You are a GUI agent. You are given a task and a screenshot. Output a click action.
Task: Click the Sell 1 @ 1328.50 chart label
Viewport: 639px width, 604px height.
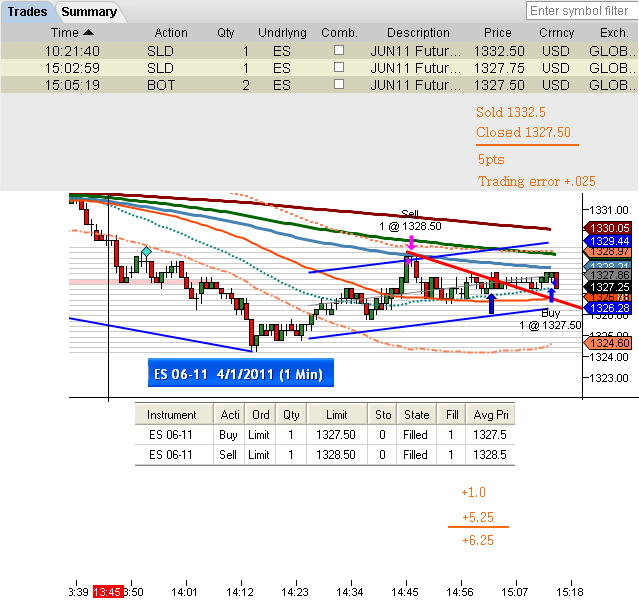(x=410, y=220)
